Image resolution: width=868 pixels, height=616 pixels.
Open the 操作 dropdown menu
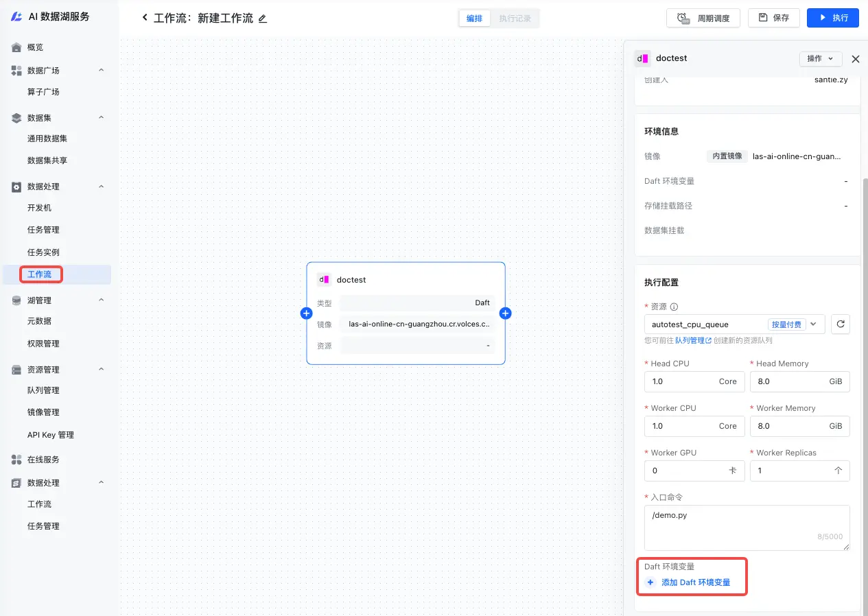821,59
